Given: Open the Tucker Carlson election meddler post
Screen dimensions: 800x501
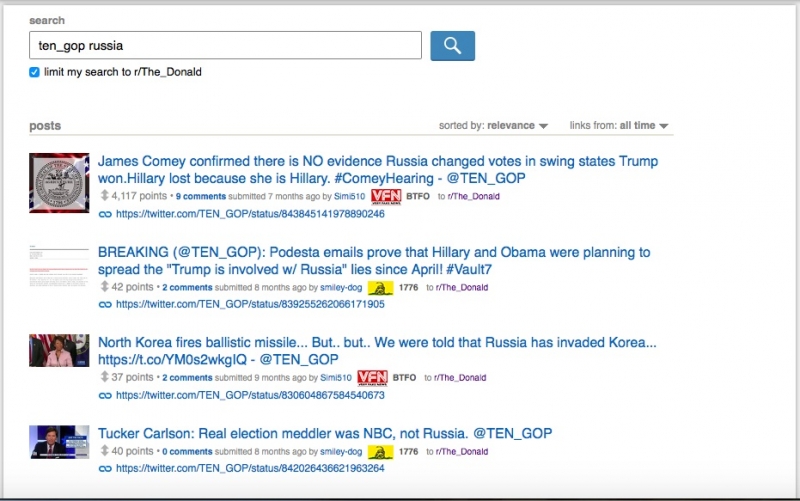Looking at the screenshot, I should point(324,434).
